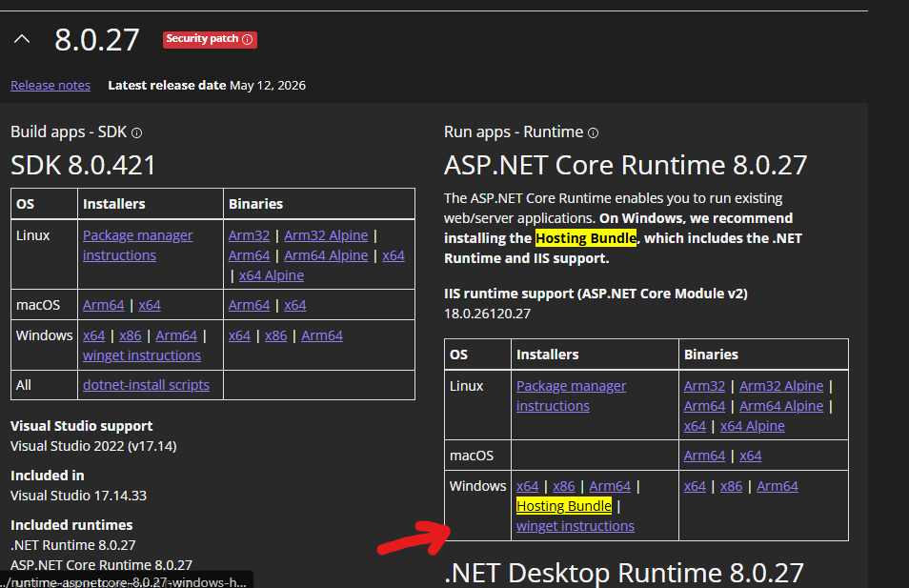Click the Latest release date May 12, 2026 text

(x=207, y=85)
